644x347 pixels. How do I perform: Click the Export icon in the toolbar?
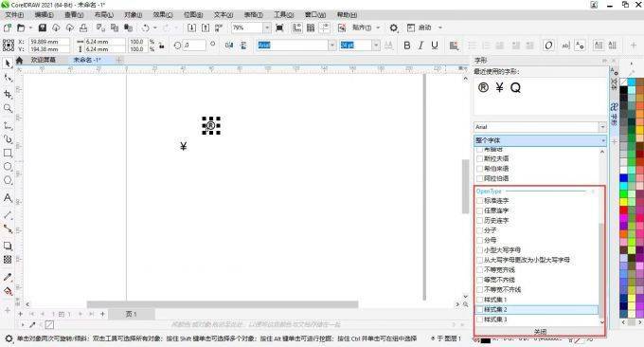coord(206,27)
